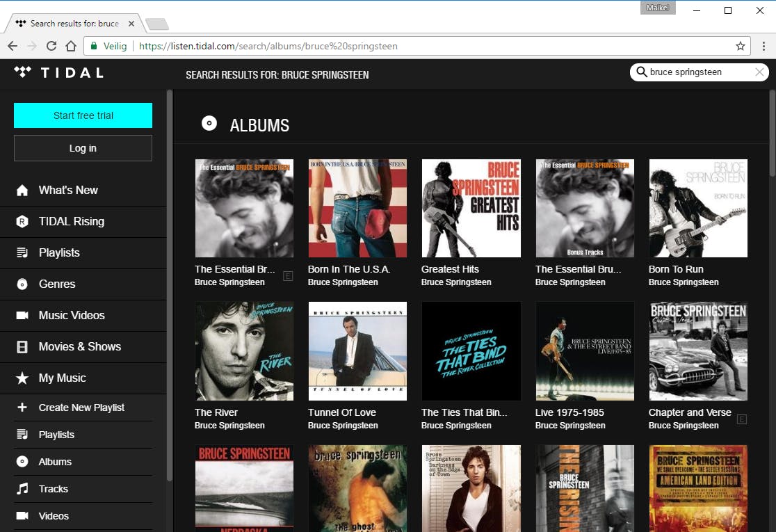Open Genres section
The image size is (776, 532).
click(x=83, y=284)
